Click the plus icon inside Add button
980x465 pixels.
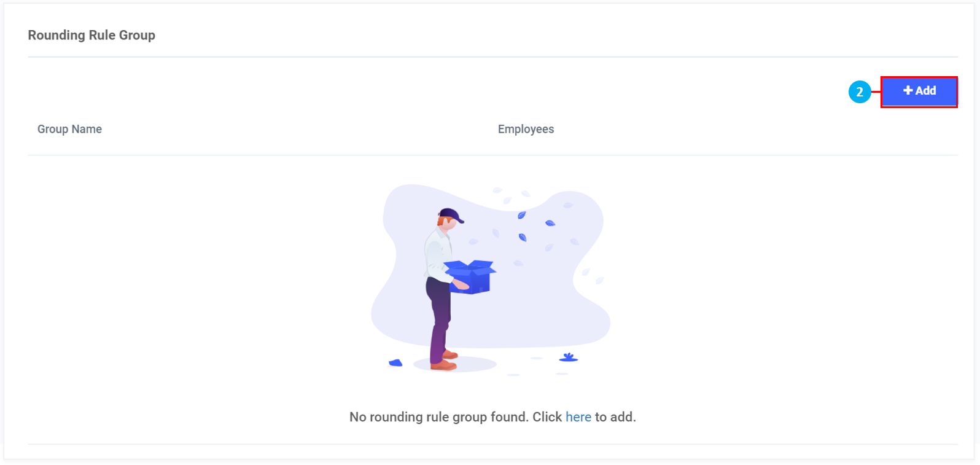(x=908, y=91)
